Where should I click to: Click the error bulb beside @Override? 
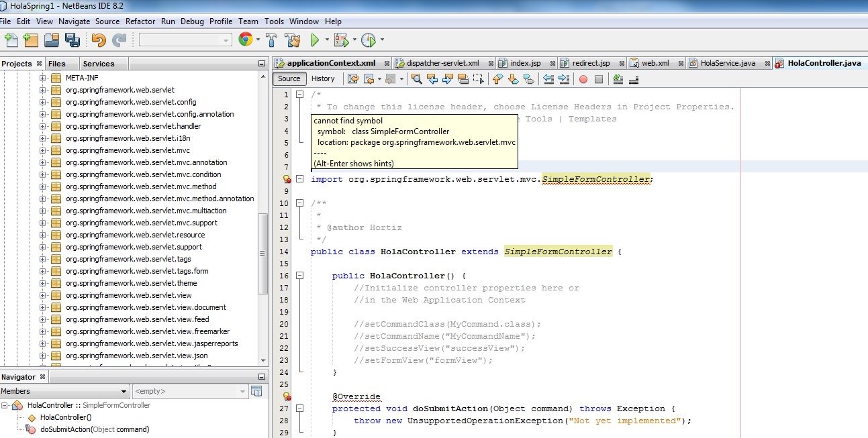(287, 396)
